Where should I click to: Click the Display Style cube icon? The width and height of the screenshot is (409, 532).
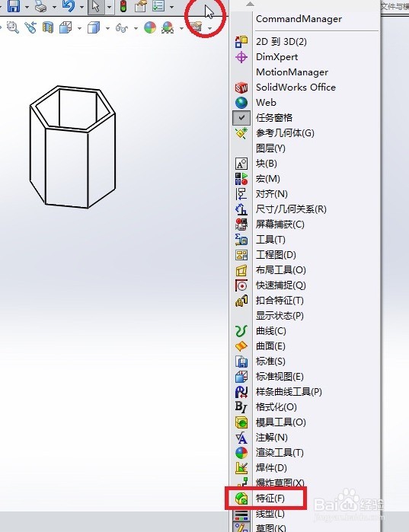click(94, 27)
